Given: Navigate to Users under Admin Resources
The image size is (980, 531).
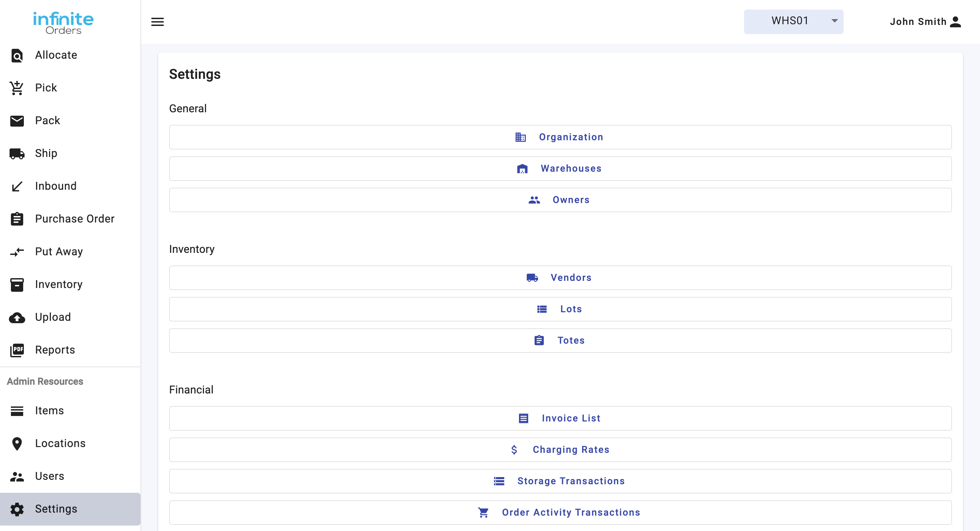Looking at the screenshot, I should 49,476.
